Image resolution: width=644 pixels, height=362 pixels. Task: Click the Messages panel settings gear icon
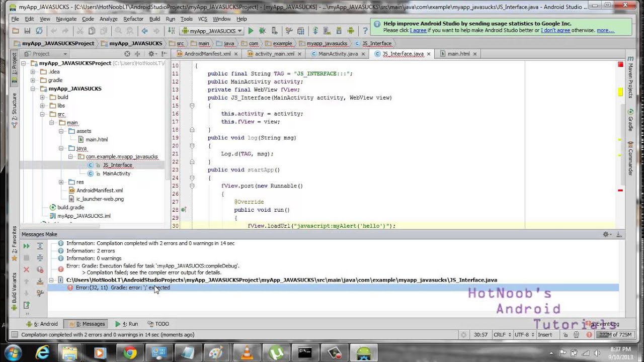click(x=608, y=234)
